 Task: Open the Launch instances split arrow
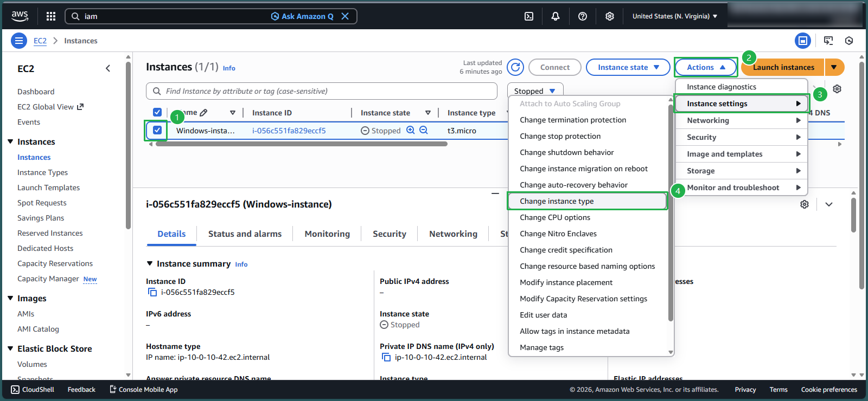[834, 67]
